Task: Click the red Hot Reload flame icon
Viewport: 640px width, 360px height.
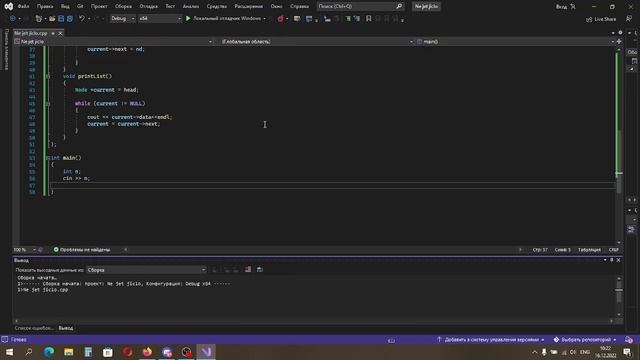Action: [280, 18]
